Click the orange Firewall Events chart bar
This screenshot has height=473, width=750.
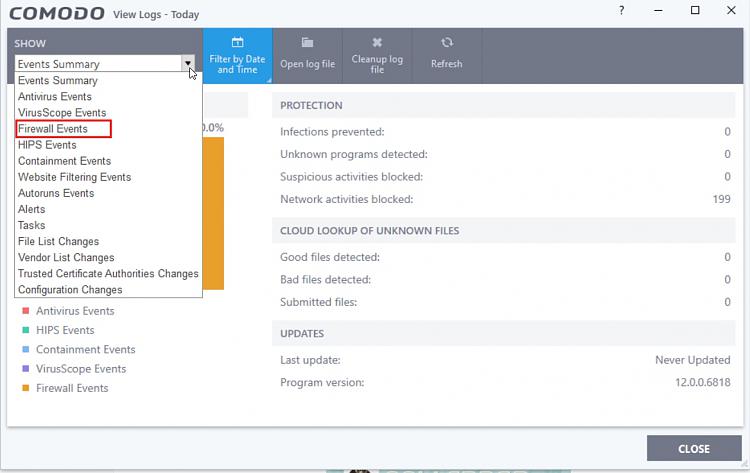pyautogui.click(x=213, y=213)
